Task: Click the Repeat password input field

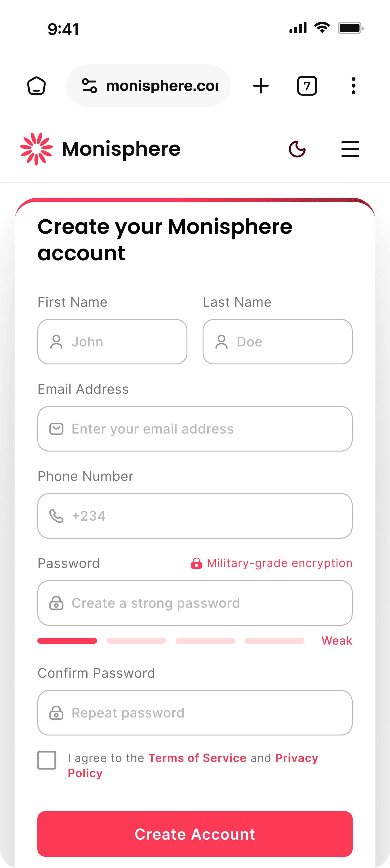Action: coord(195,713)
